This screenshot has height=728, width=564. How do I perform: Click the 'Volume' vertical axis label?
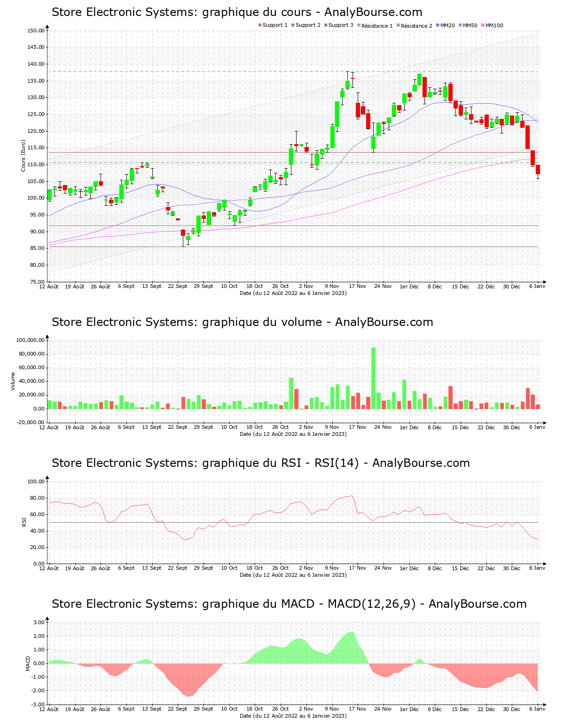click(x=13, y=381)
